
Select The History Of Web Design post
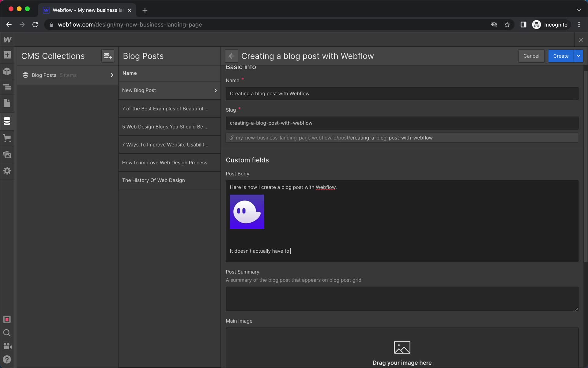[169, 180]
